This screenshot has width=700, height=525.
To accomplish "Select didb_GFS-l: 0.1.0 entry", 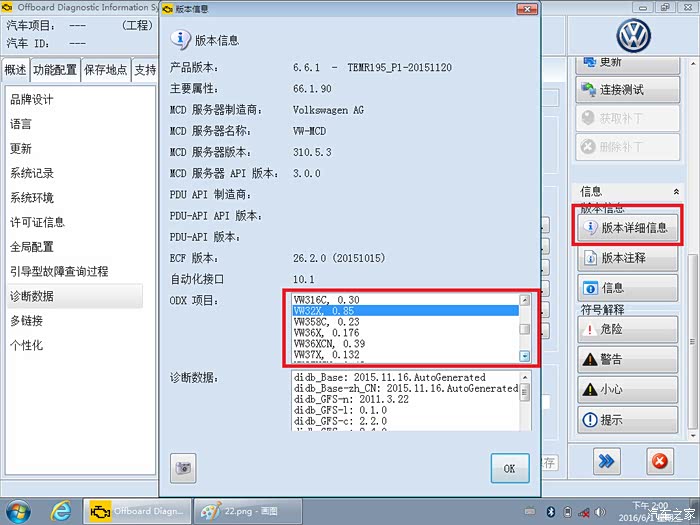I will pyautogui.click(x=405, y=410).
